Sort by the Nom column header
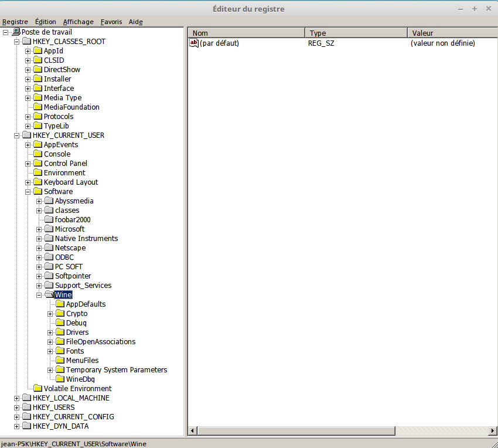498x448 pixels. click(247, 33)
